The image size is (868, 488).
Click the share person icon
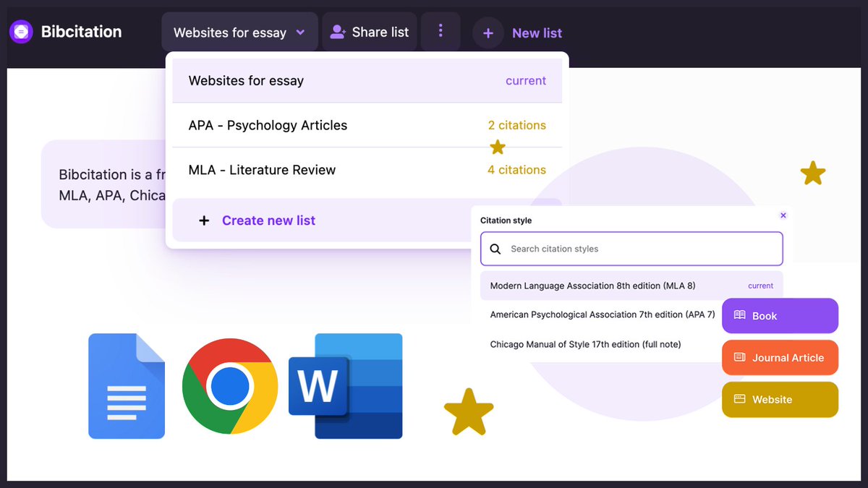338,32
